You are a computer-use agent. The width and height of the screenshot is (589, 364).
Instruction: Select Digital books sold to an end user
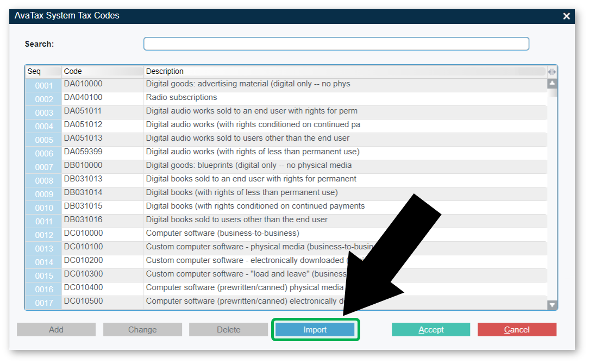pyautogui.click(x=251, y=179)
